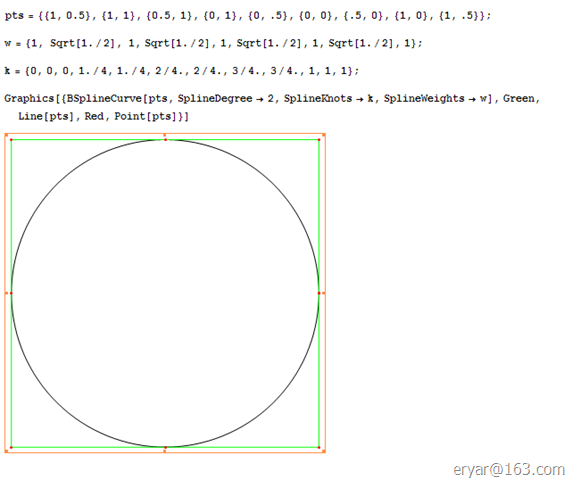The height and width of the screenshot is (480, 572).
Task: Click the eryar@163.com watermark text
Action: 509,470
